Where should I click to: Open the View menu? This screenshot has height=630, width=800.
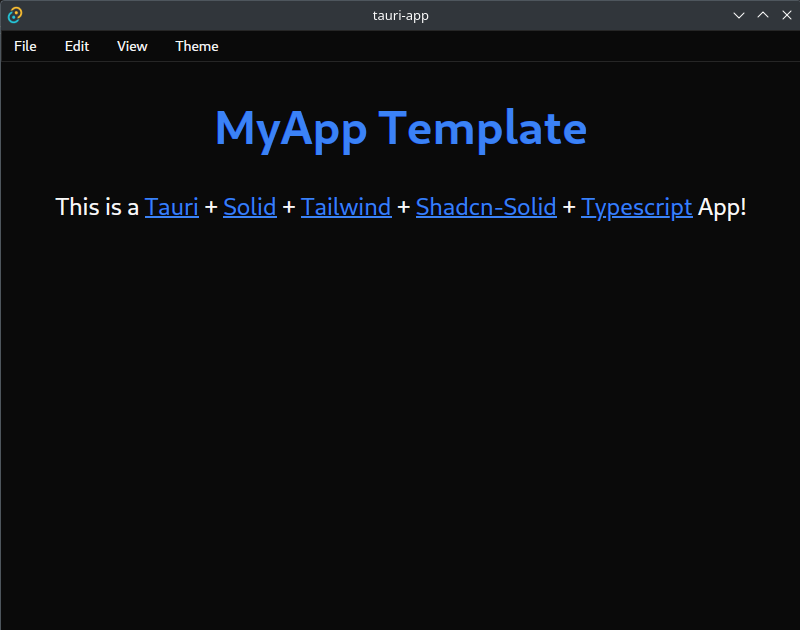pos(132,46)
